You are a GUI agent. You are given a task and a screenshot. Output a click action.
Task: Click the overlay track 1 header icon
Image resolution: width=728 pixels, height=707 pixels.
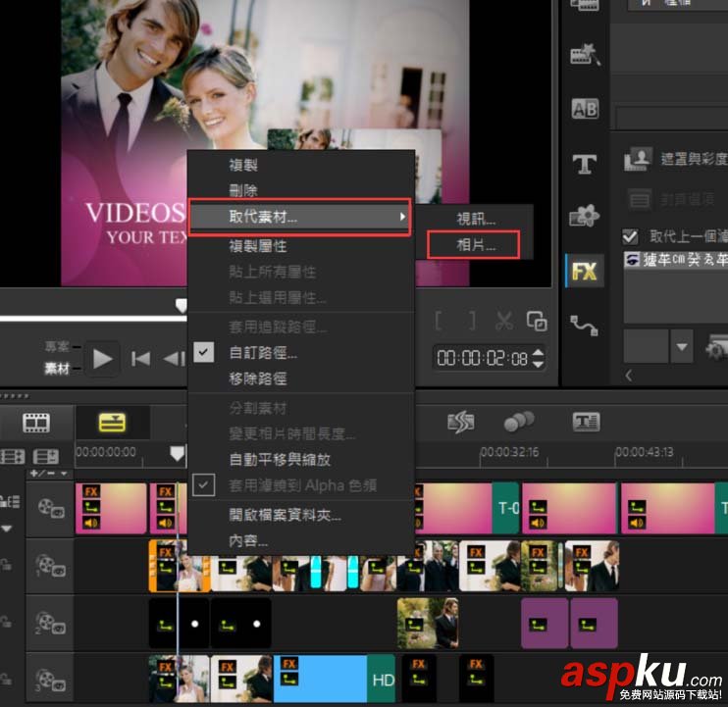pos(50,566)
